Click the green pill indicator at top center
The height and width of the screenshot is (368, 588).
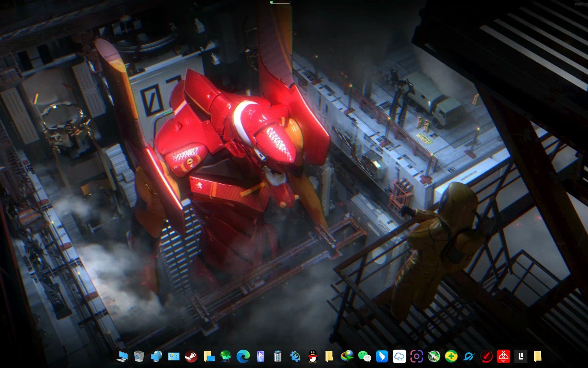280,2
